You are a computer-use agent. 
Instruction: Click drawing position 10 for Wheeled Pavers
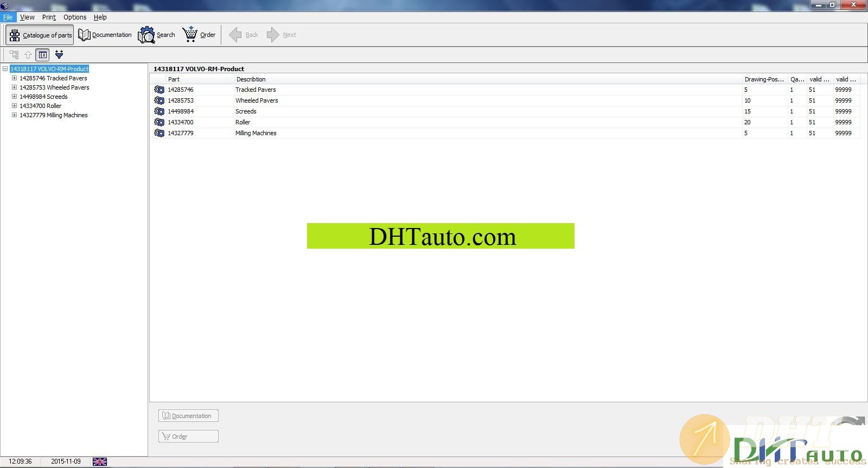[x=748, y=100]
